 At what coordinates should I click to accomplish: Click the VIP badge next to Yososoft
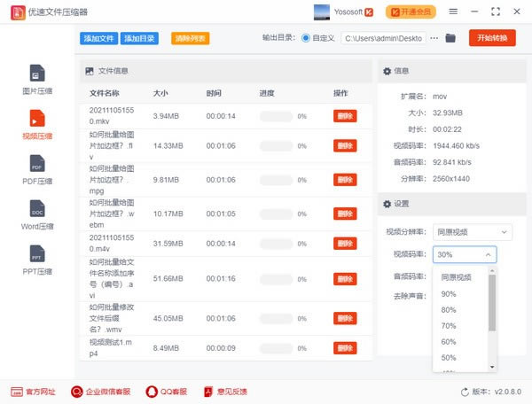coord(369,12)
